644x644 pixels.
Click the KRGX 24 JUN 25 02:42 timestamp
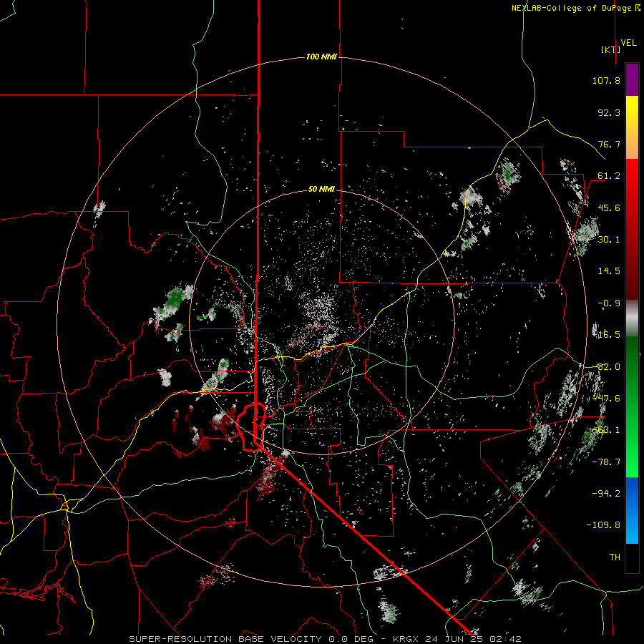pos(457,639)
